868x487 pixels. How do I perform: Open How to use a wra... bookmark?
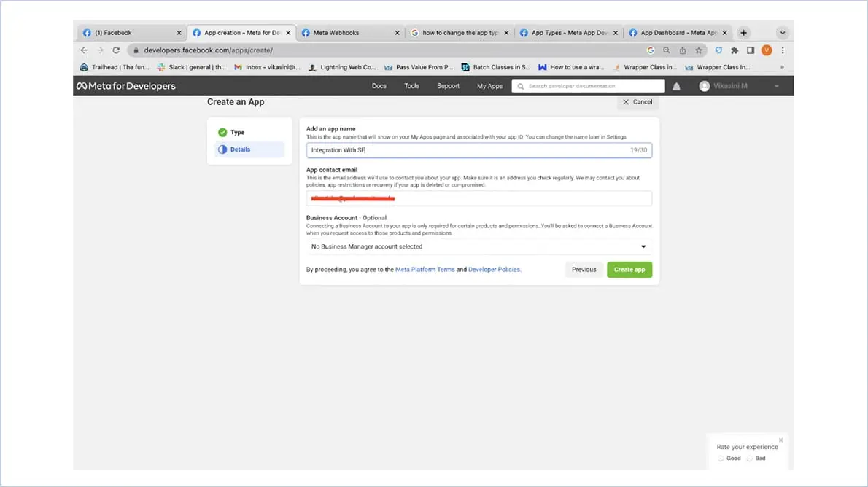(x=571, y=68)
